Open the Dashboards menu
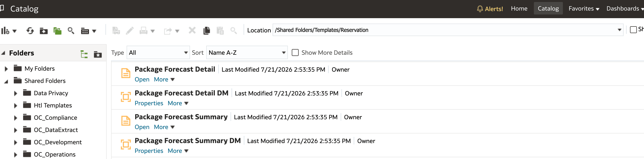The height and width of the screenshot is (159, 644). (625, 9)
